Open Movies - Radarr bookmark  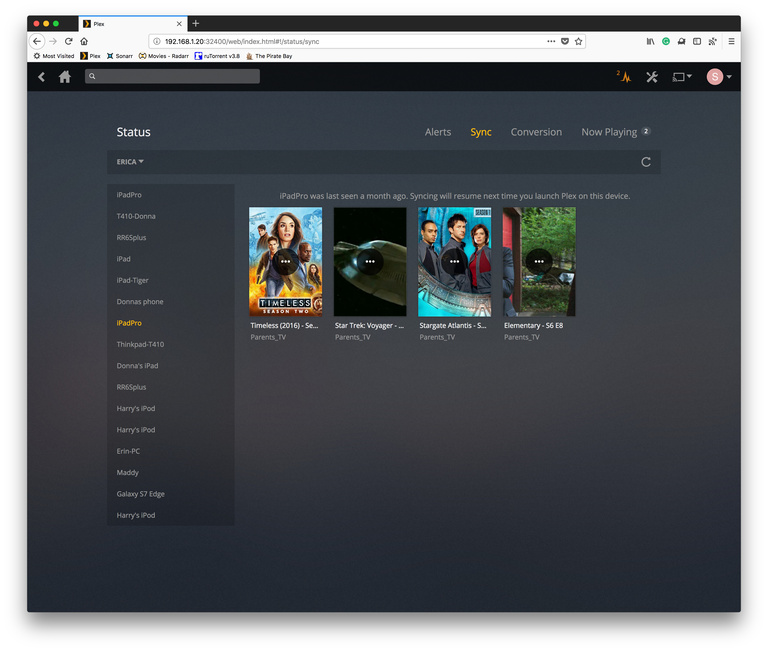point(164,56)
